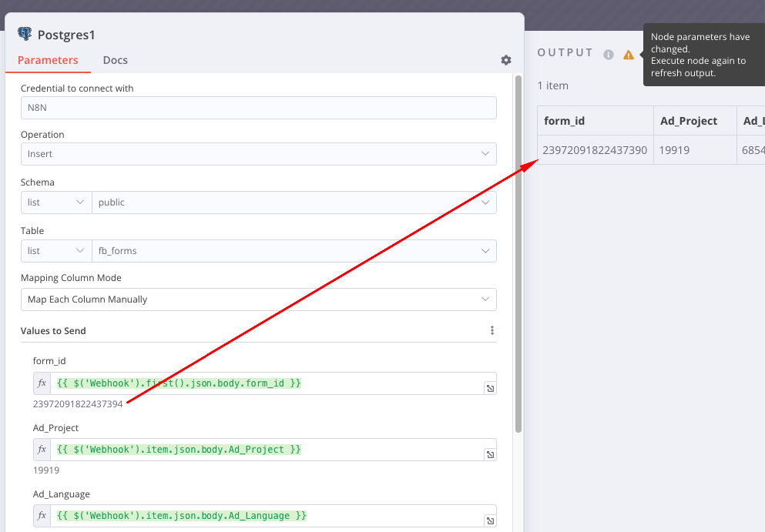Click the form_id fx expression icon
This screenshot has width=765, height=532.
pos(42,383)
